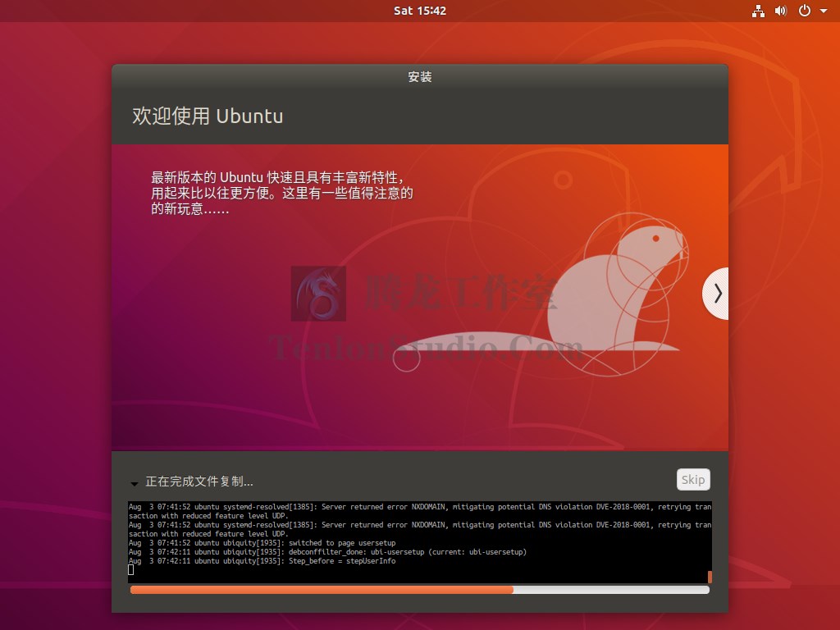
Task: Click the terminal cursor block in log
Action: click(131, 570)
